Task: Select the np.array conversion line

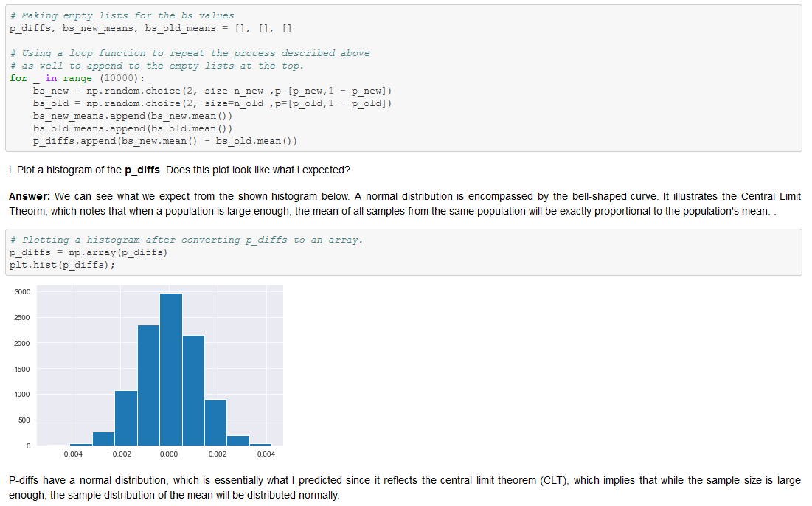Action: 89,252
